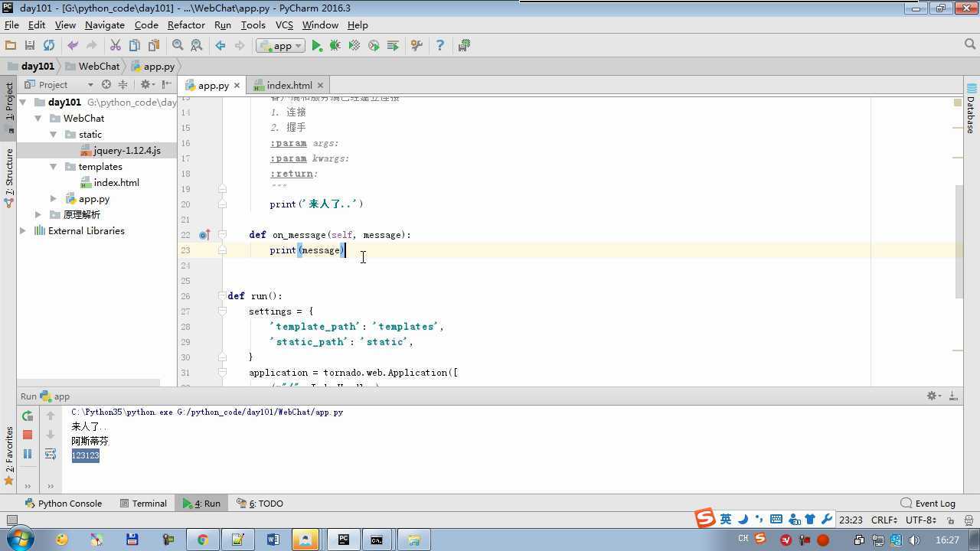Click the Collapse All icon in Project panel
980x551 pixels.
coord(122,84)
